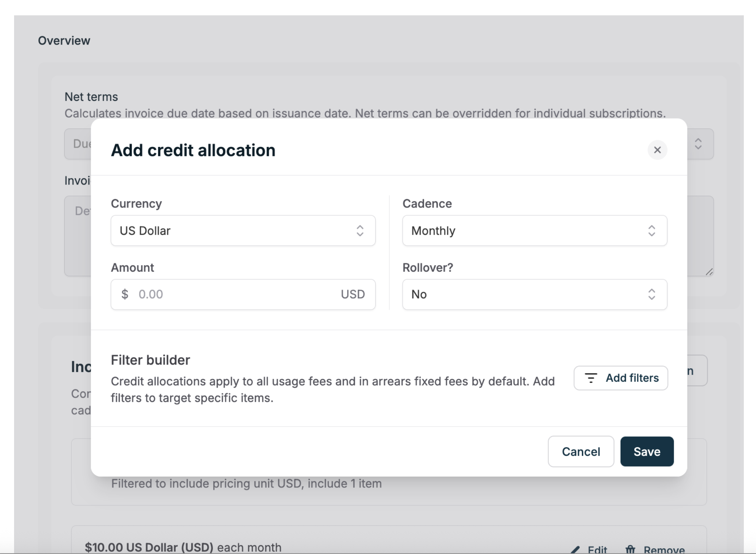
Task: Click the pencil Edit icon
Action: (x=575, y=549)
